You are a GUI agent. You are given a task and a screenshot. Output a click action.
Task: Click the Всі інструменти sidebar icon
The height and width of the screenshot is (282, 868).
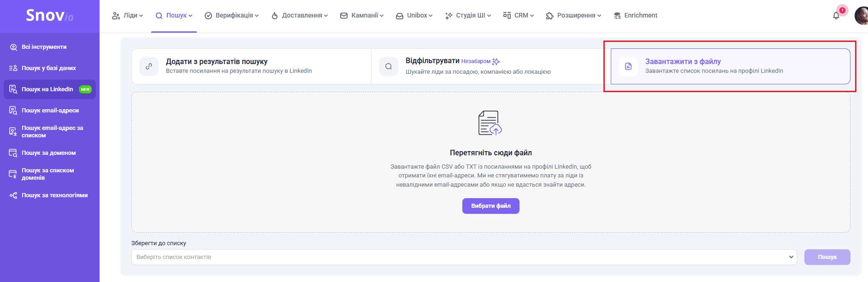13,47
